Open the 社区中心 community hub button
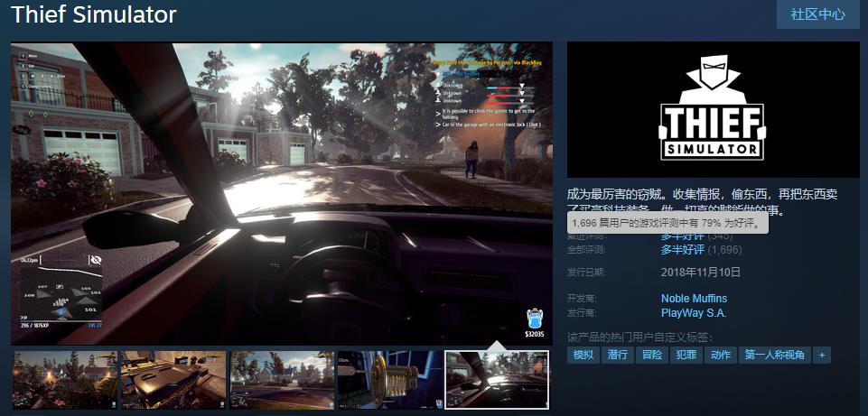The height and width of the screenshot is (416, 868). (817, 14)
